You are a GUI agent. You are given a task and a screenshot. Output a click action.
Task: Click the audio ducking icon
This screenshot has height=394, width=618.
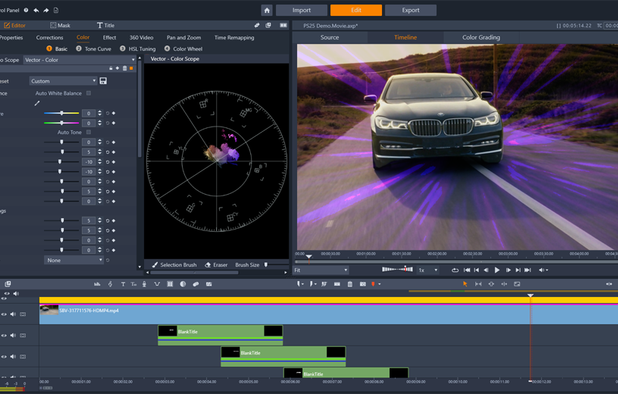[x=157, y=284]
